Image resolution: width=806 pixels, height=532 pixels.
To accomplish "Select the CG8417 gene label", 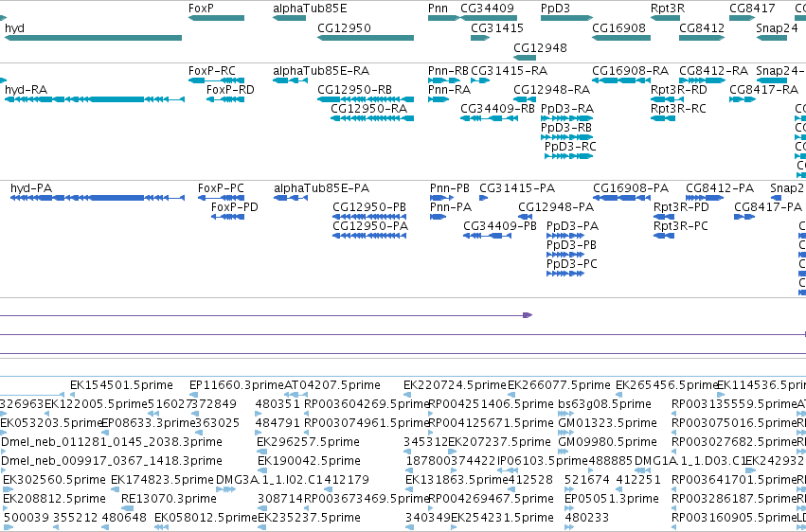I will pyautogui.click(x=752, y=9).
